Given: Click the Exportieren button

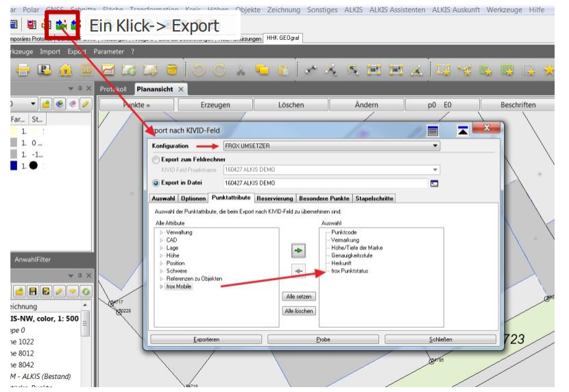Looking at the screenshot, I should [206, 339].
